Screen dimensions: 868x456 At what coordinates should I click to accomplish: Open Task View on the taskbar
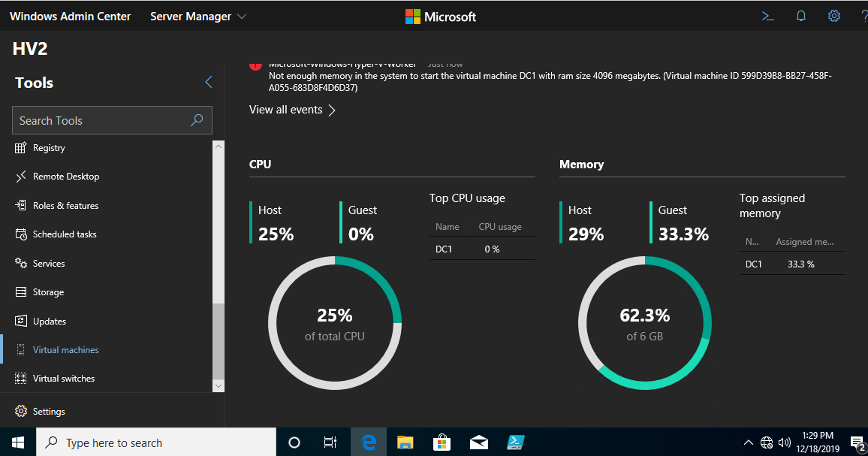click(330, 442)
